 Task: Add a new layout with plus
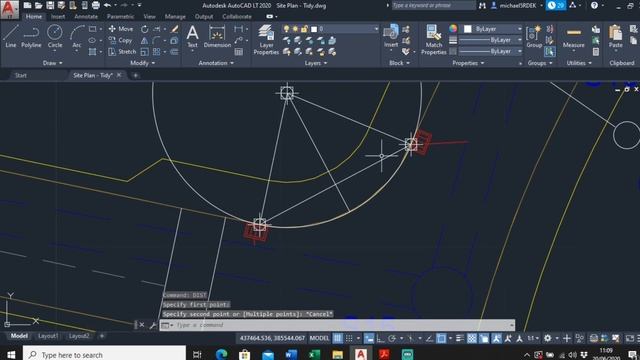[102, 336]
